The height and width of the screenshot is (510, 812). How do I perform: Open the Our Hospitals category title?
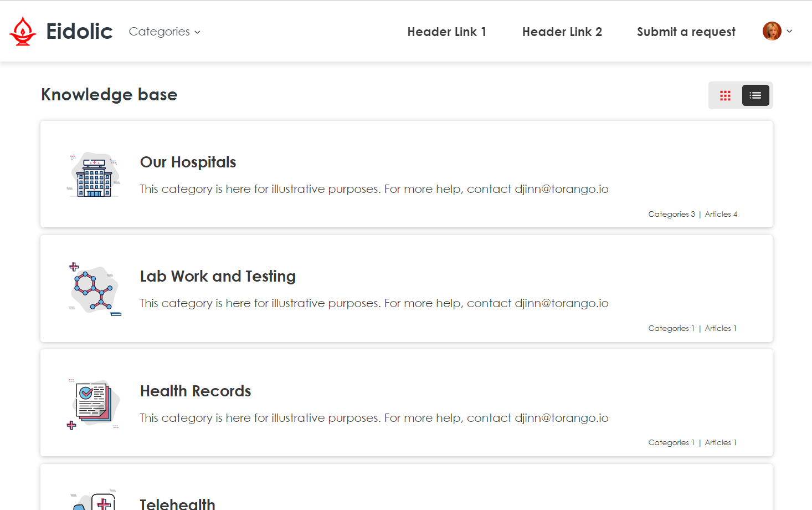coord(188,162)
